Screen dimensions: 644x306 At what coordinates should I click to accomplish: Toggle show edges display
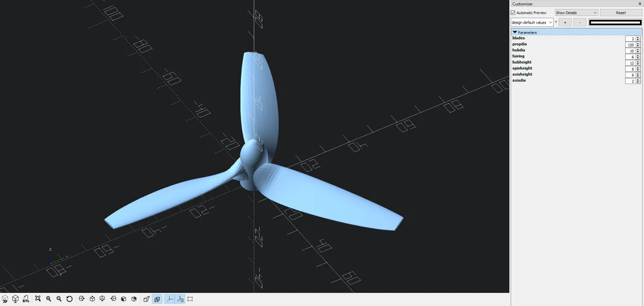(190, 298)
